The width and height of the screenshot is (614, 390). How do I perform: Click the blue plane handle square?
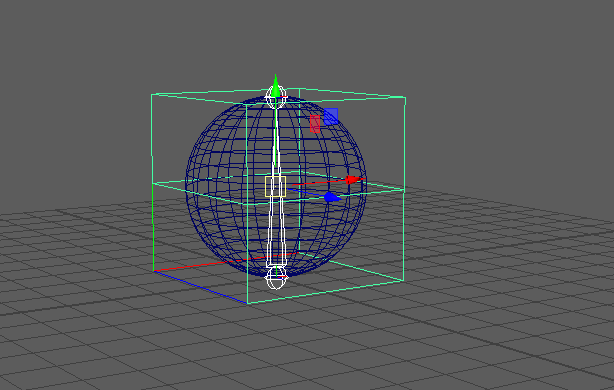coord(331,117)
